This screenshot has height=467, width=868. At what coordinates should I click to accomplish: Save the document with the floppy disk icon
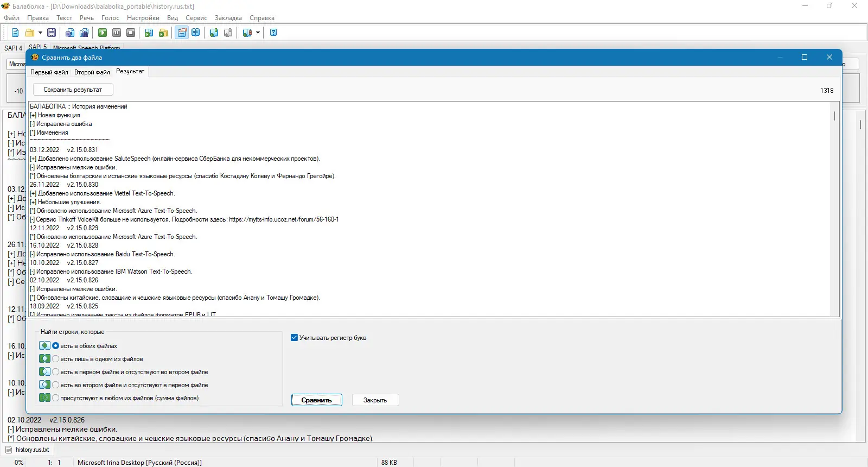coord(52,33)
